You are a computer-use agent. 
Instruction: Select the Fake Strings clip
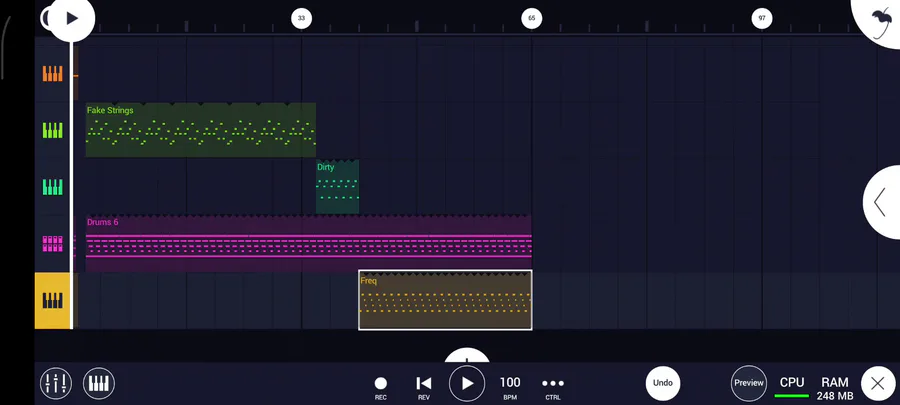(x=200, y=130)
